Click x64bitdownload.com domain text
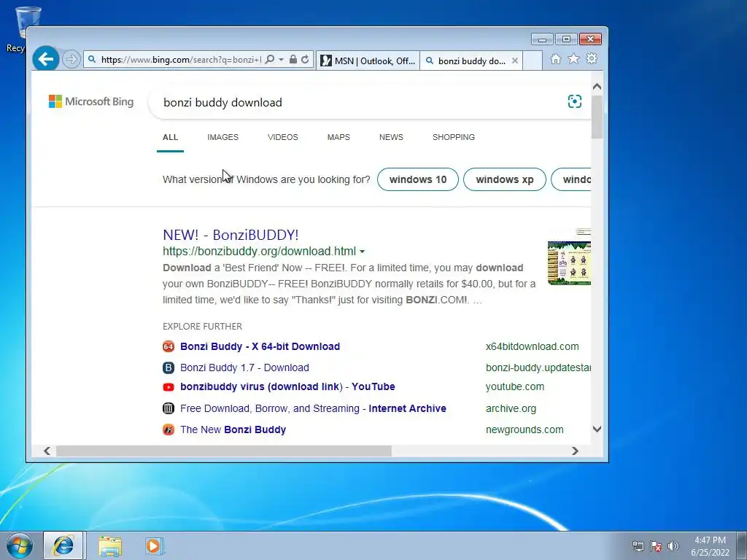Screen dimensions: 747x560 532,346
